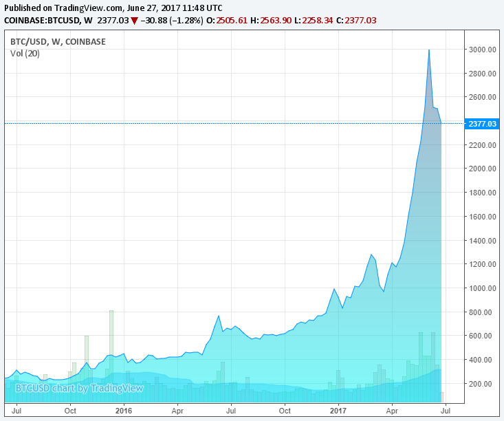The width and height of the screenshot is (504, 421).
Task: Click the 2017 year label on time axis
Action: pyautogui.click(x=338, y=411)
